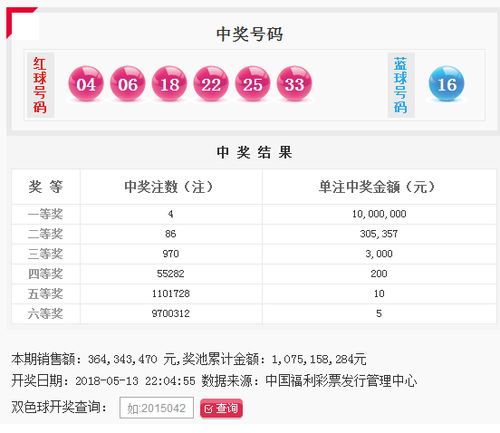Click red ball number 25
Image resolution: width=500 pixels, height=433 pixels.
tap(253, 84)
